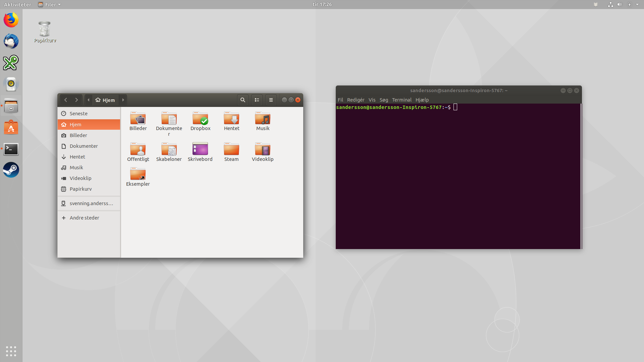Viewport: 644px width, 362px height.
Task: Open hamburger menu in Files toolbar
Action: click(x=271, y=100)
